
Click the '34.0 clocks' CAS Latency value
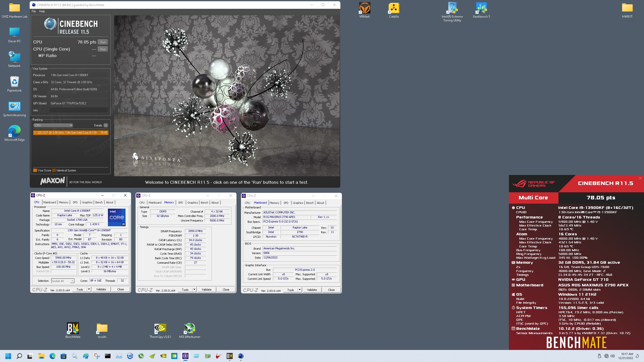coord(195,240)
